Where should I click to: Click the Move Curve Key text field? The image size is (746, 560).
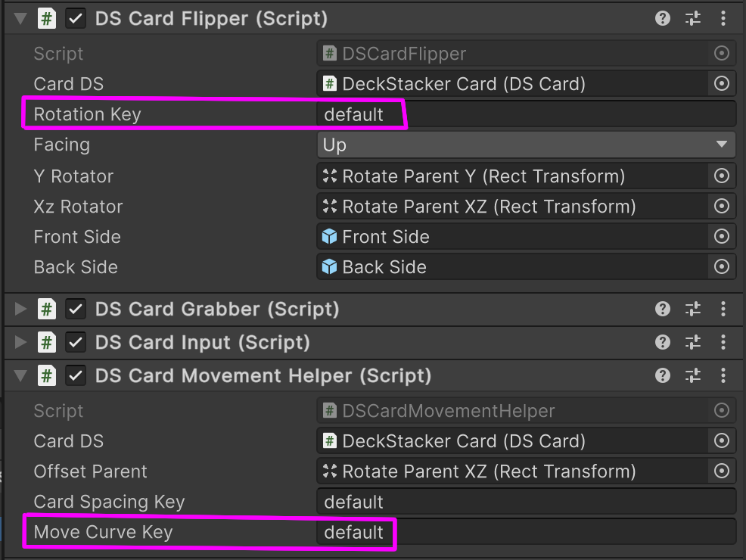tap(526, 532)
